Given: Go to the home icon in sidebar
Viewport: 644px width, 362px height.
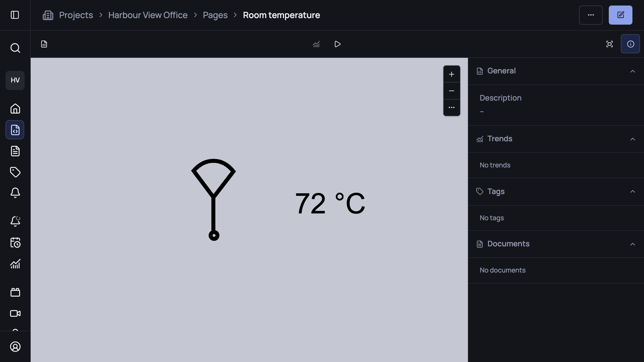Looking at the screenshot, I should 15,109.
